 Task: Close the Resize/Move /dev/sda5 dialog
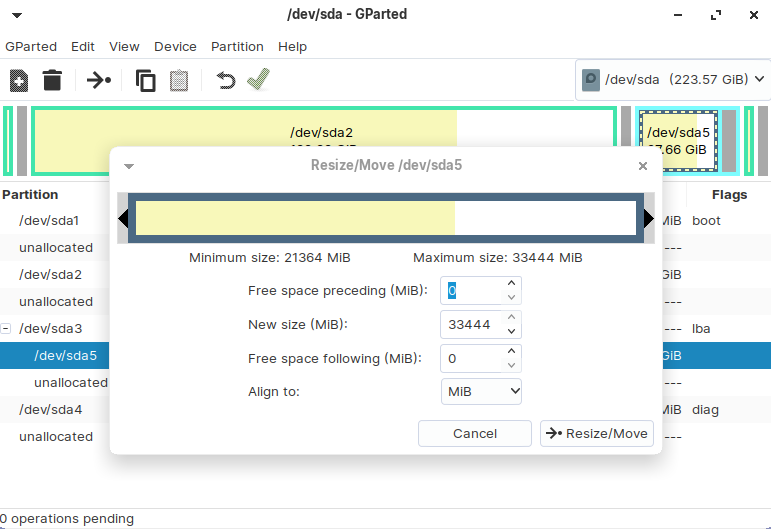(x=643, y=166)
